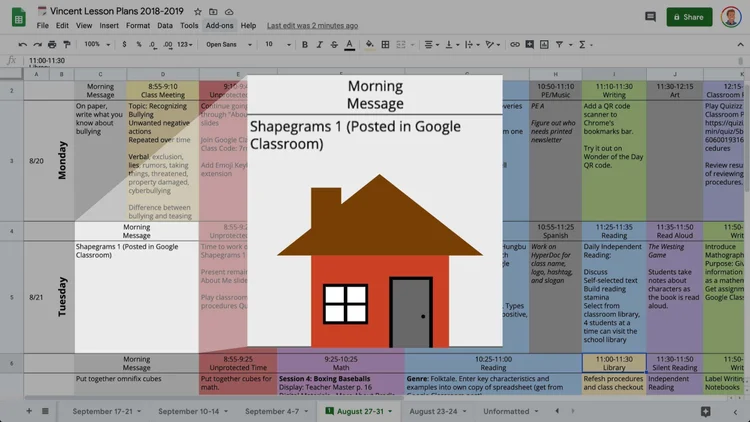The height and width of the screenshot is (422, 750).
Task: Click the merge cells icon
Action: coord(401,44)
